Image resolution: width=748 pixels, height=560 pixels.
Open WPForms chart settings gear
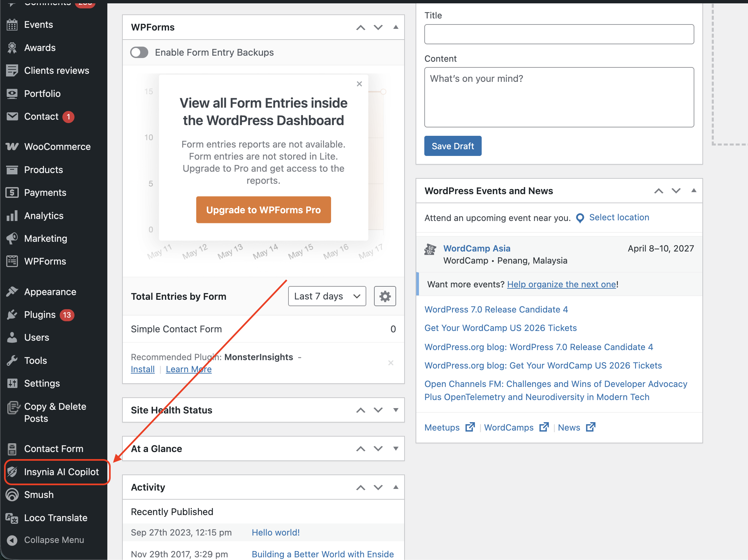point(385,296)
